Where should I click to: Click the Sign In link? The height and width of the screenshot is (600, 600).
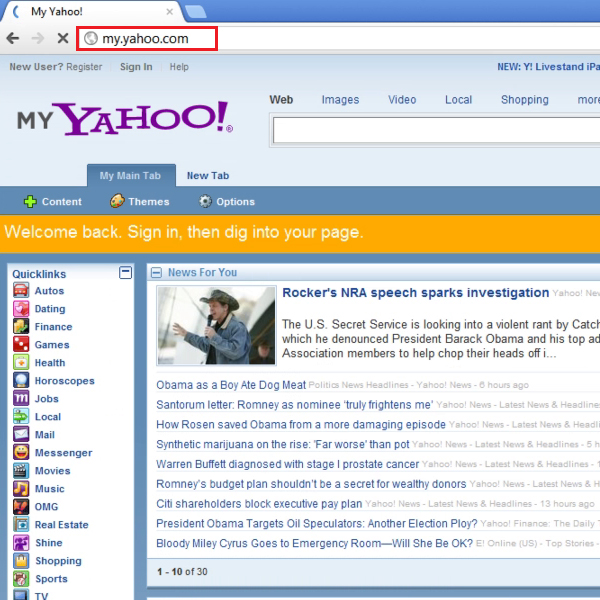tap(136, 67)
